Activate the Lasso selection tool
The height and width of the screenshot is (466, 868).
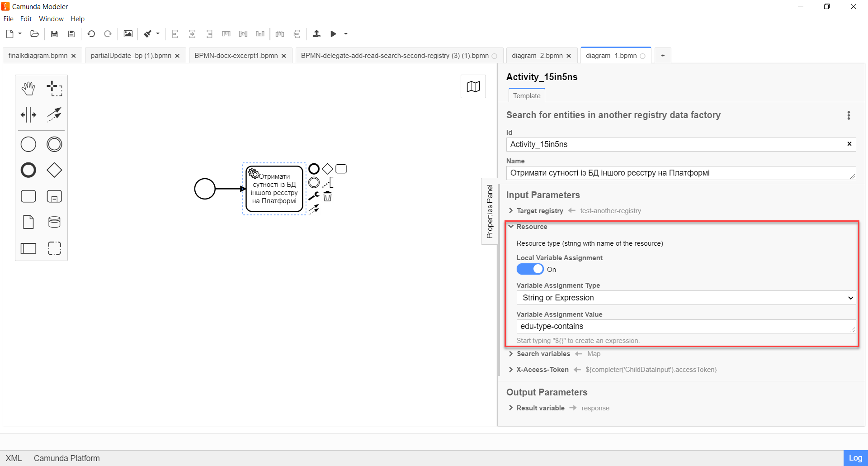coord(54,89)
